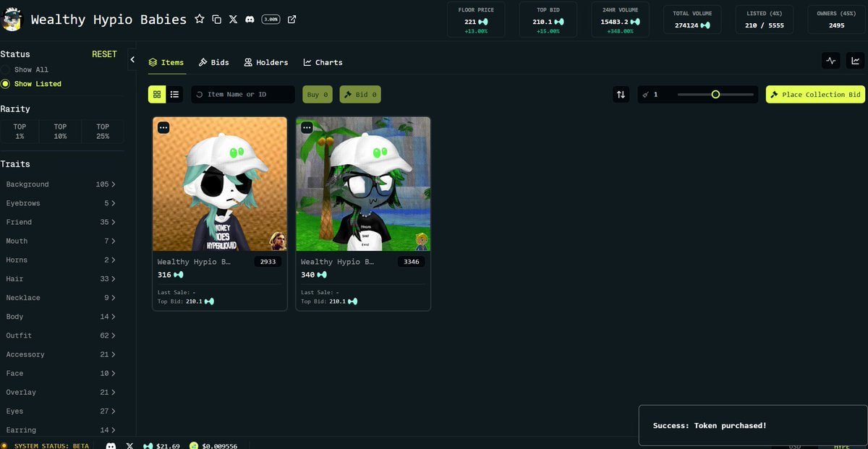Open the Holders tab

[266, 62]
